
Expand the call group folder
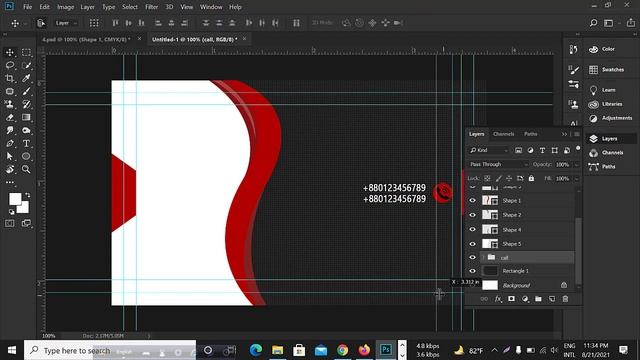pos(484,258)
